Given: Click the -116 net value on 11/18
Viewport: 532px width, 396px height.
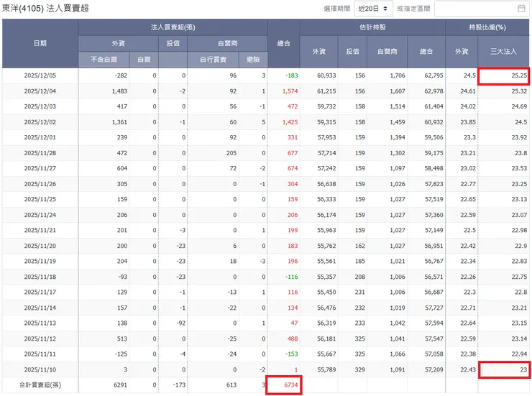Looking at the screenshot, I should pos(291,277).
